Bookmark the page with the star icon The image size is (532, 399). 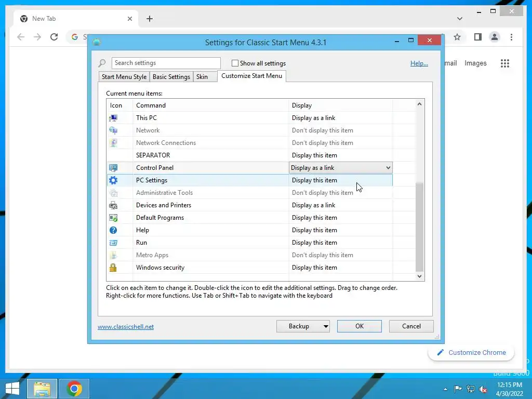pyautogui.click(x=457, y=37)
